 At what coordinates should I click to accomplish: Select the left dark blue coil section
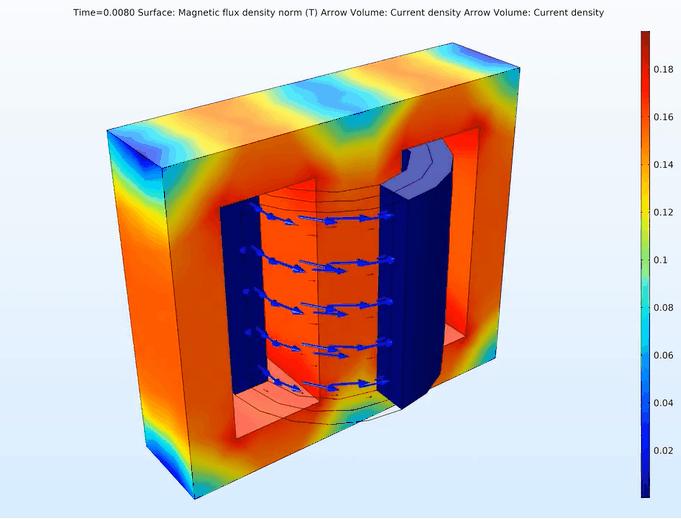click(x=236, y=290)
